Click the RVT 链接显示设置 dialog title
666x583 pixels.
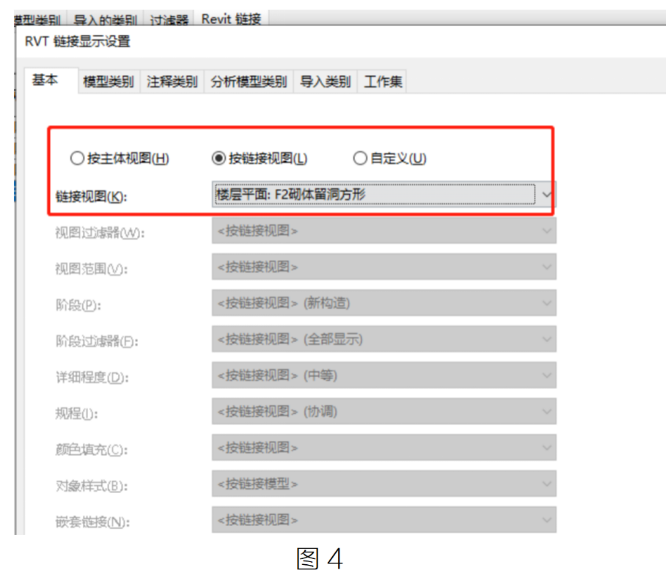click(77, 42)
